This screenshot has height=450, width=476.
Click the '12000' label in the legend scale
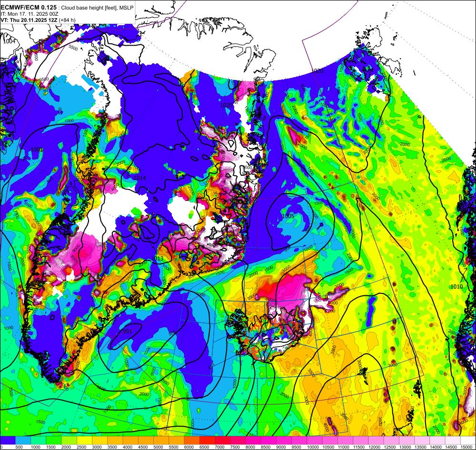pyautogui.click(x=374, y=447)
